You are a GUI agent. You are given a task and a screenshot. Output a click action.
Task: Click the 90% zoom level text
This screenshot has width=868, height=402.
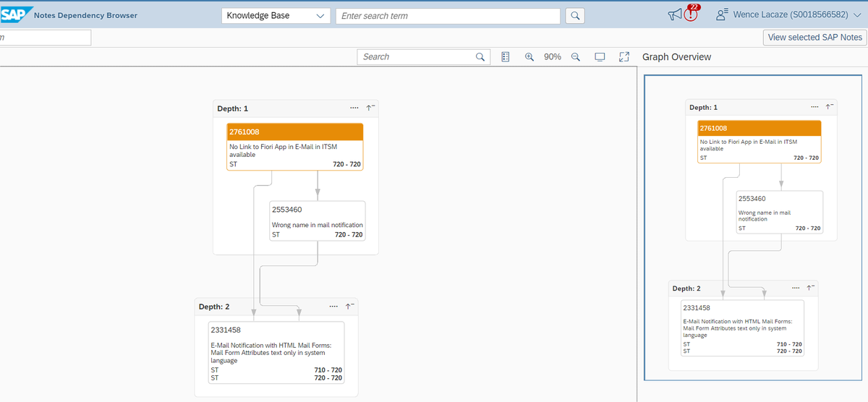click(x=553, y=56)
